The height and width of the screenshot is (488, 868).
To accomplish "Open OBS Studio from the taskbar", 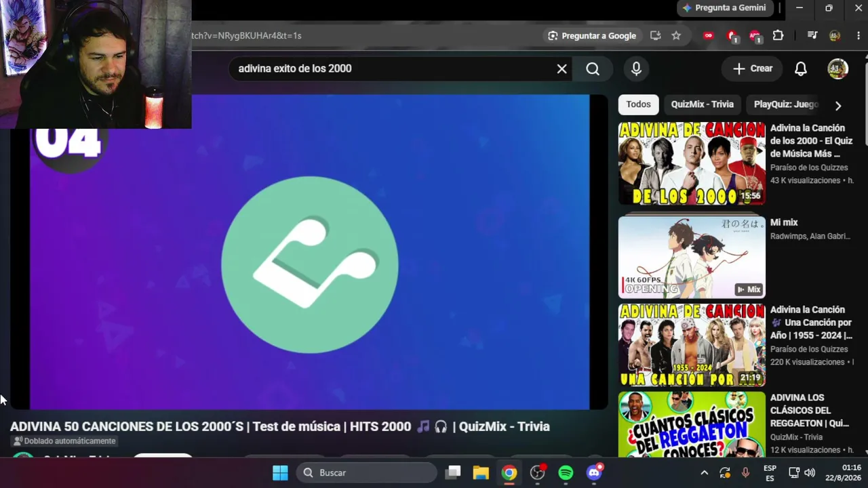I will point(538,472).
